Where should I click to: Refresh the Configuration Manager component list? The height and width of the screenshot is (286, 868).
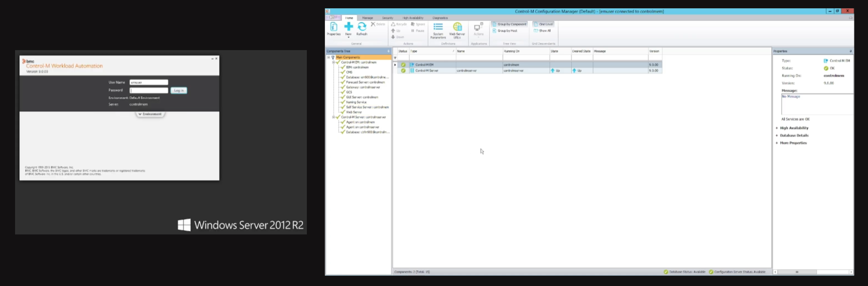point(362,29)
